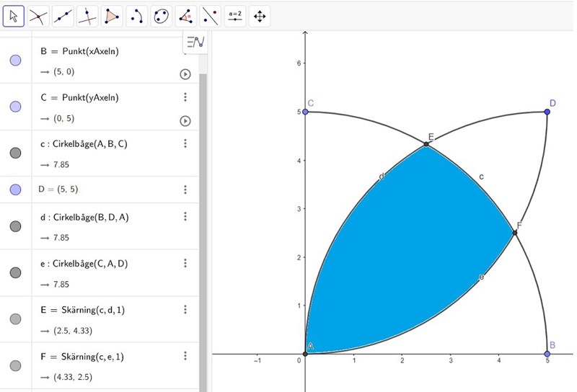Select the Intersect point tool

point(38,15)
